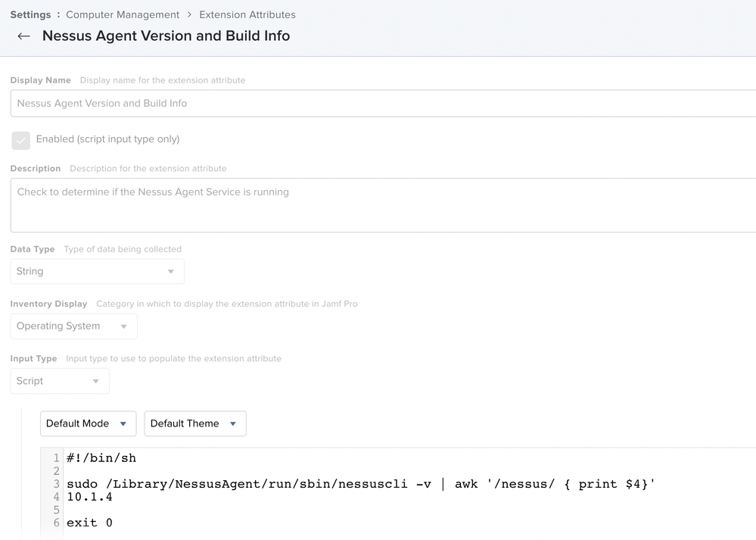Open the Default Mode dropdown

point(89,423)
